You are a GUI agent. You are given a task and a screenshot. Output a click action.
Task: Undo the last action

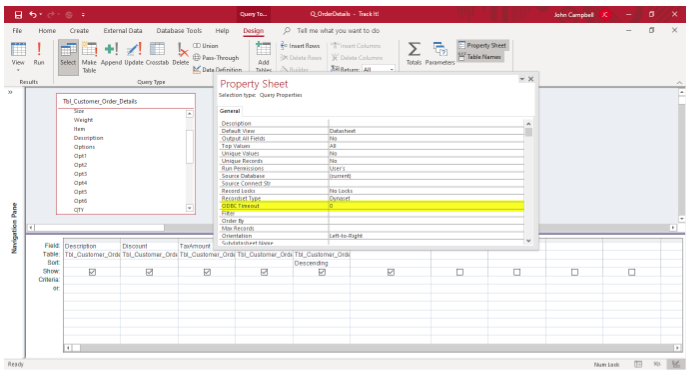[x=33, y=15]
